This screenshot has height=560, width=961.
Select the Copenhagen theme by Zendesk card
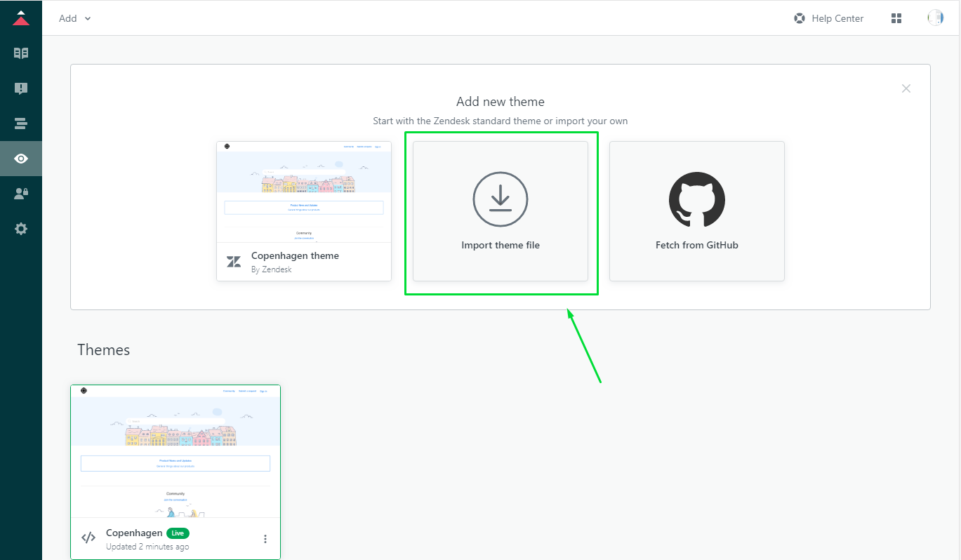pyautogui.click(x=303, y=211)
